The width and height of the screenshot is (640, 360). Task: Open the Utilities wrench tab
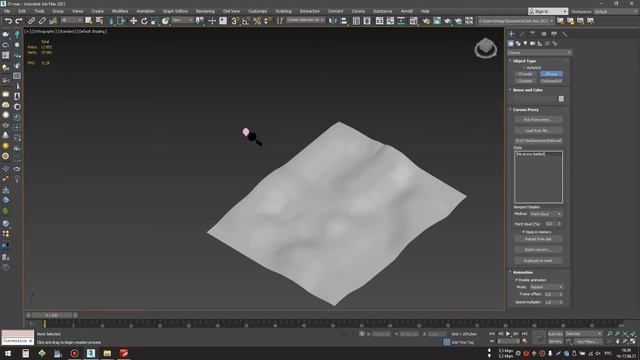click(564, 34)
